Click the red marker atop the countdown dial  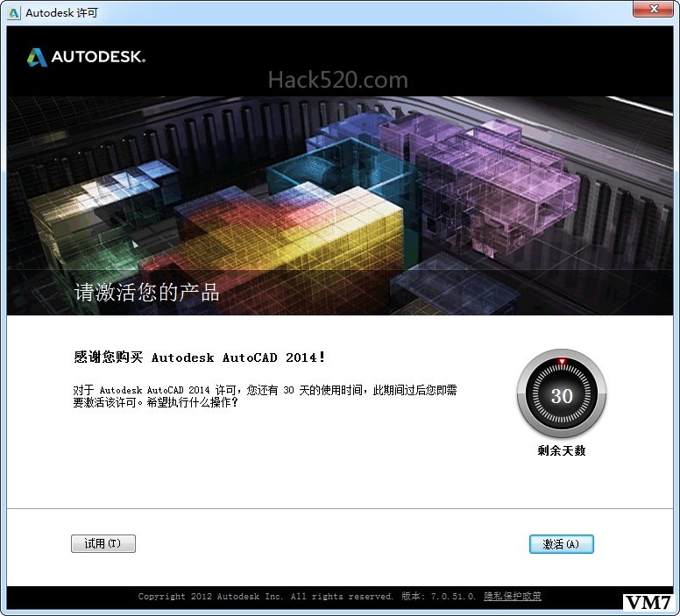pyautogui.click(x=561, y=361)
